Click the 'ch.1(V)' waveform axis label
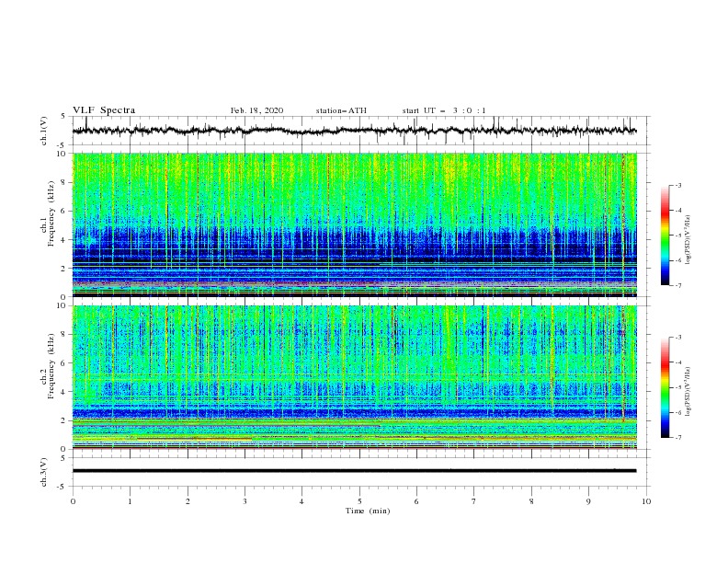The height and width of the screenshot is (563, 728). [x=43, y=131]
